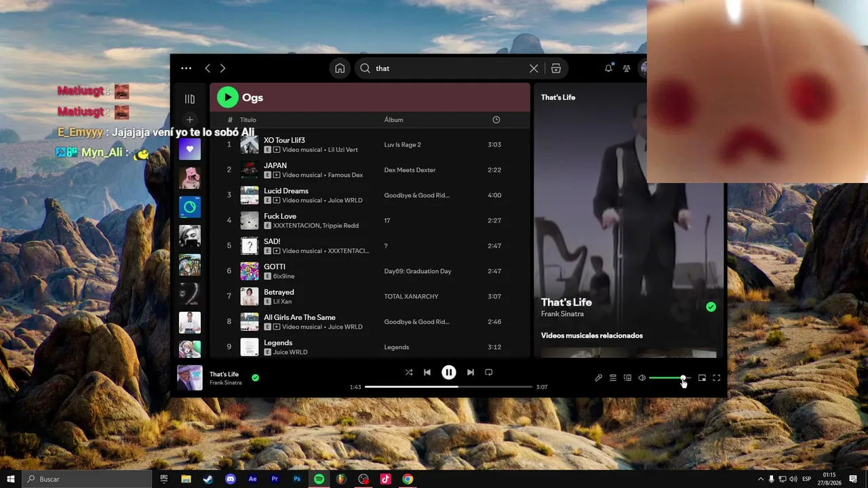Select the track Fuck Love
The height and width of the screenshot is (488, 868).
click(280, 216)
